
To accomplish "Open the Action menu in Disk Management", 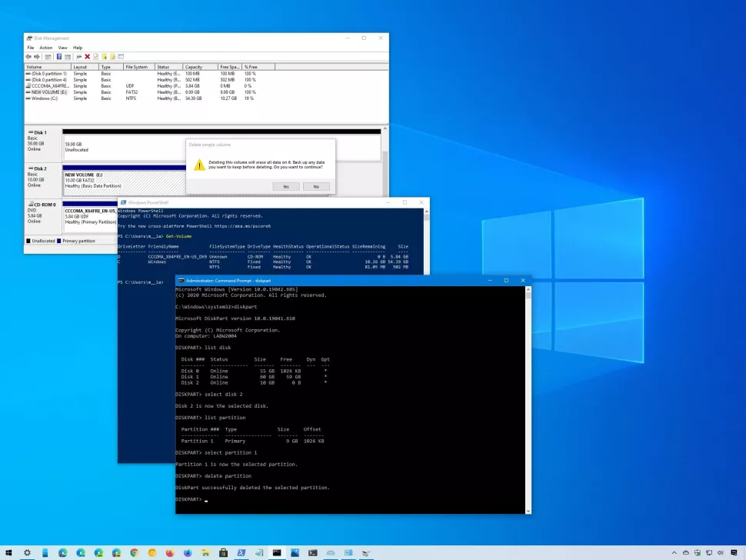I will point(46,48).
